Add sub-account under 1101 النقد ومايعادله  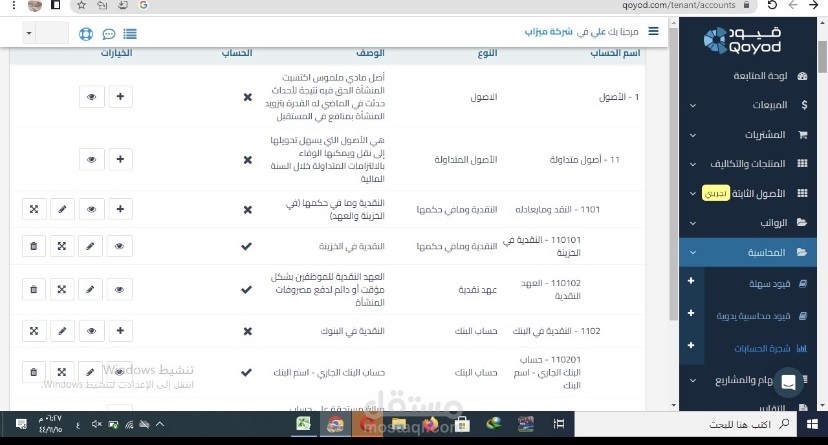click(x=120, y=209)
